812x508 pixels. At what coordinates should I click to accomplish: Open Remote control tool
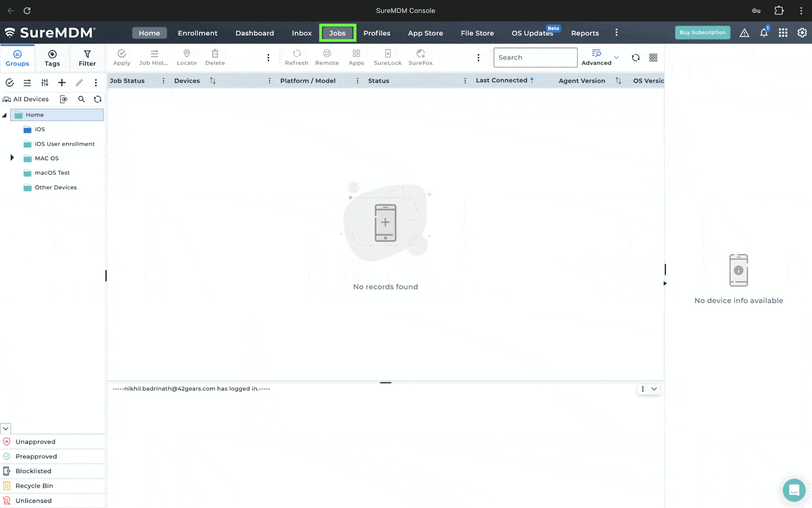[327, 57]
